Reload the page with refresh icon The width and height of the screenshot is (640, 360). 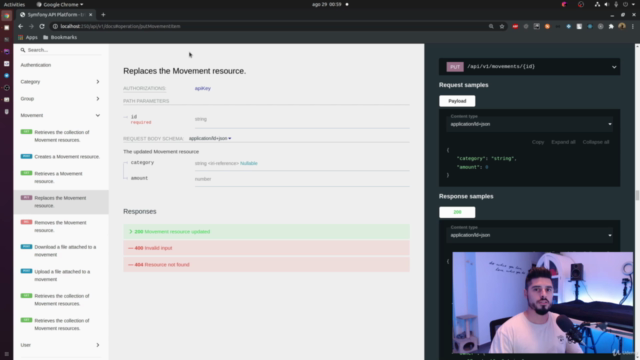point(42,26)
